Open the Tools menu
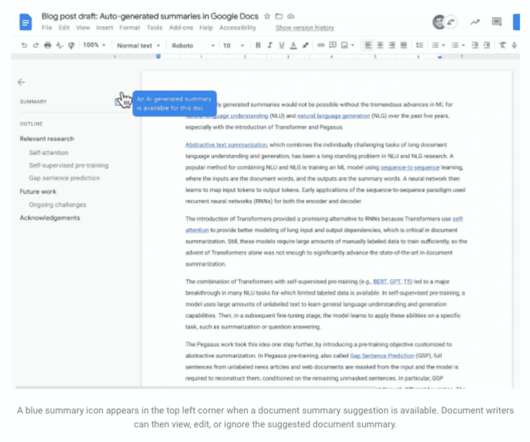Viewport: 530px width, 442px height. [154, 28]
